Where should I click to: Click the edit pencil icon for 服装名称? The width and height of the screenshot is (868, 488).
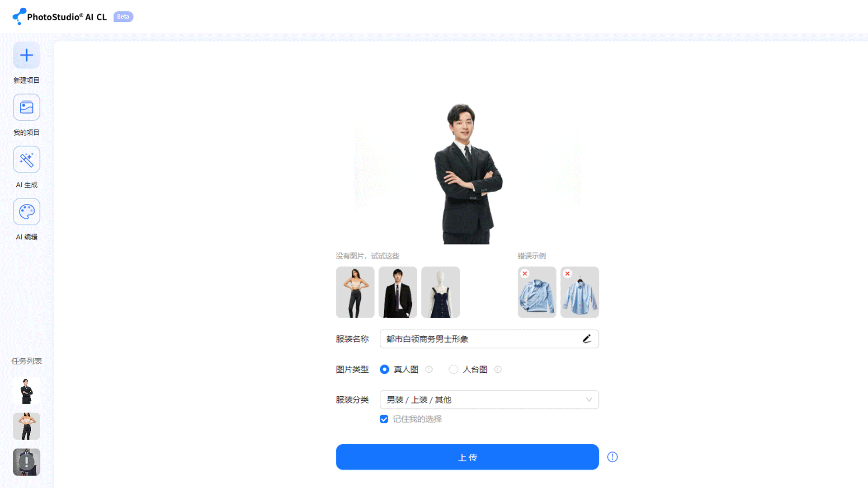point(587,338)
